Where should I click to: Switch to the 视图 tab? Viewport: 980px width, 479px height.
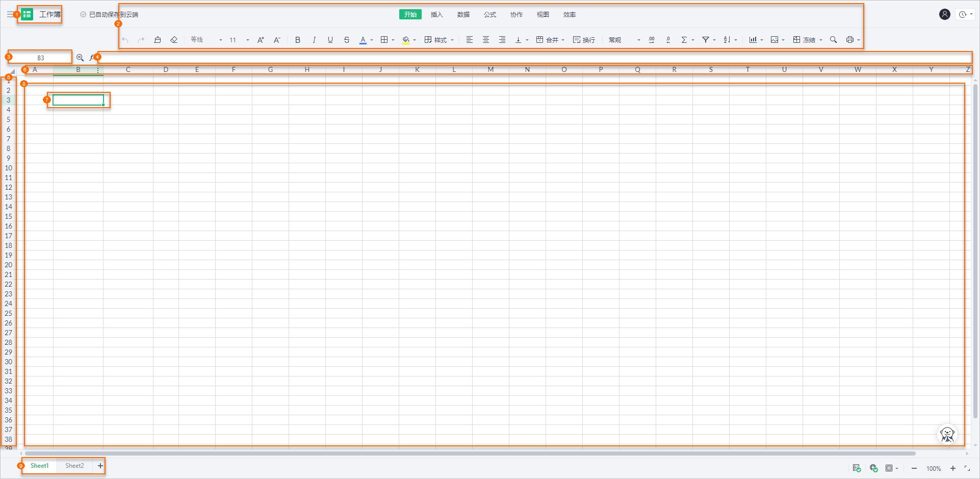[543, 14]
